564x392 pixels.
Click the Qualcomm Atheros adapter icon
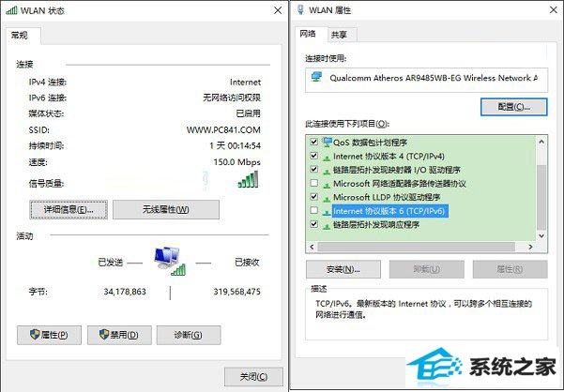pos(316,77)
